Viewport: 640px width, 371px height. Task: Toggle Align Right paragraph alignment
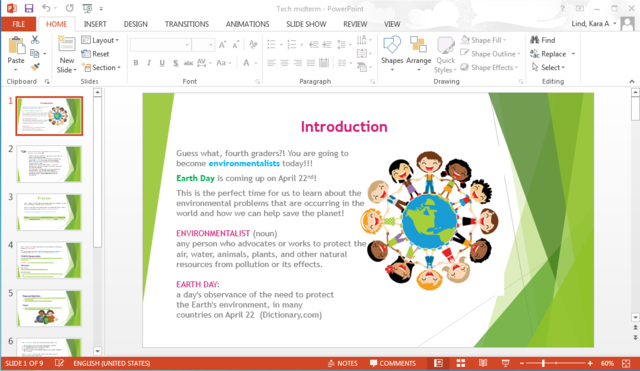click(298, 63)
